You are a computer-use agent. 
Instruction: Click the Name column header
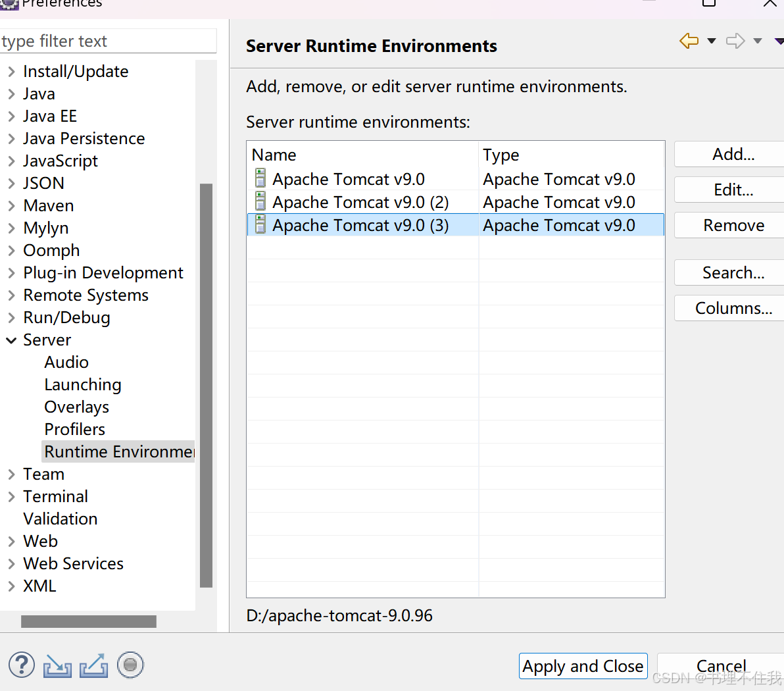click(362, 155)
